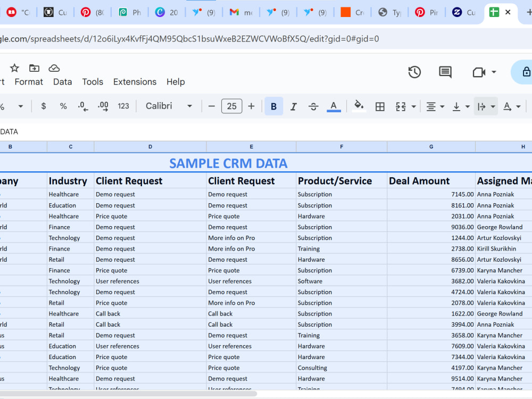Click the move to folder icon
Screen dimensions: 532x399
click(34, 68)
